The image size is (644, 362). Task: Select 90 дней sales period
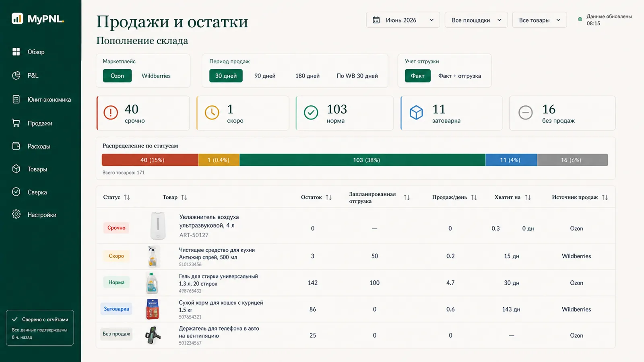[x=265, y=76]
